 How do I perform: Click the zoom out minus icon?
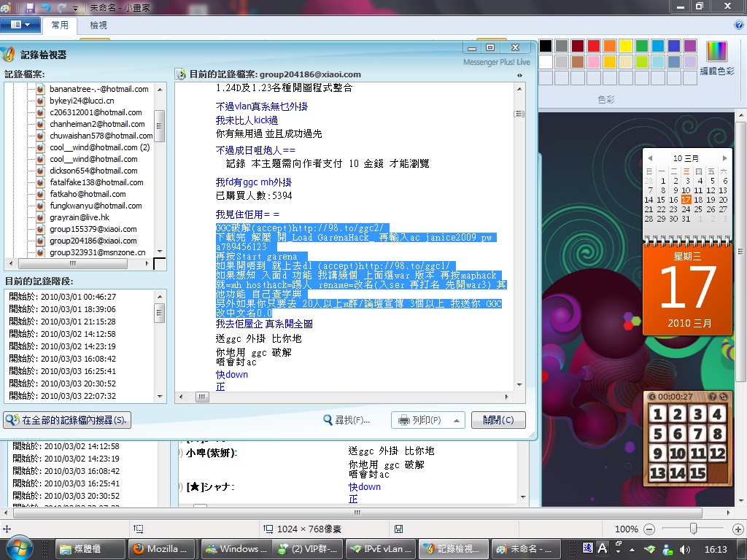coord(649,529)
